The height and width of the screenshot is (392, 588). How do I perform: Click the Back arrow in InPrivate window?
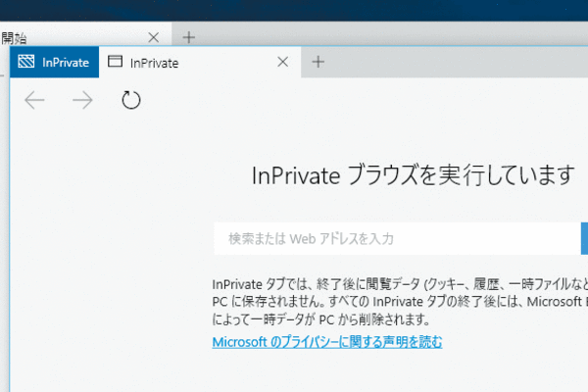tap(34, 100)
